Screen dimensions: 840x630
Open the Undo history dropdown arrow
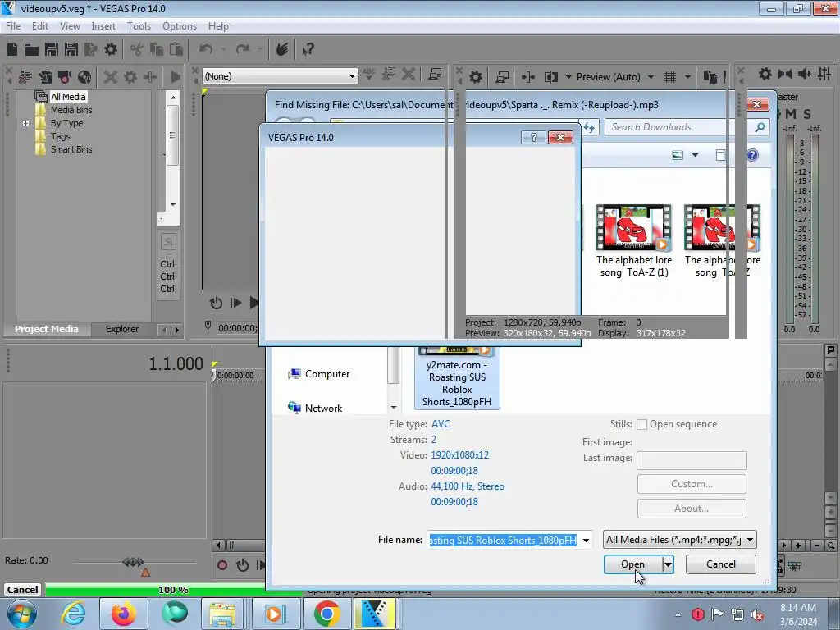click(x=223, y=49)
